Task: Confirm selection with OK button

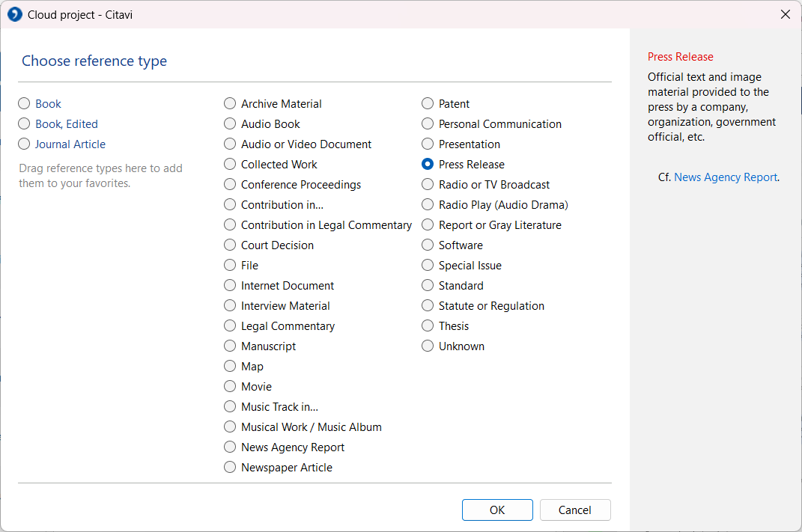Action: [x=497, y=510]
